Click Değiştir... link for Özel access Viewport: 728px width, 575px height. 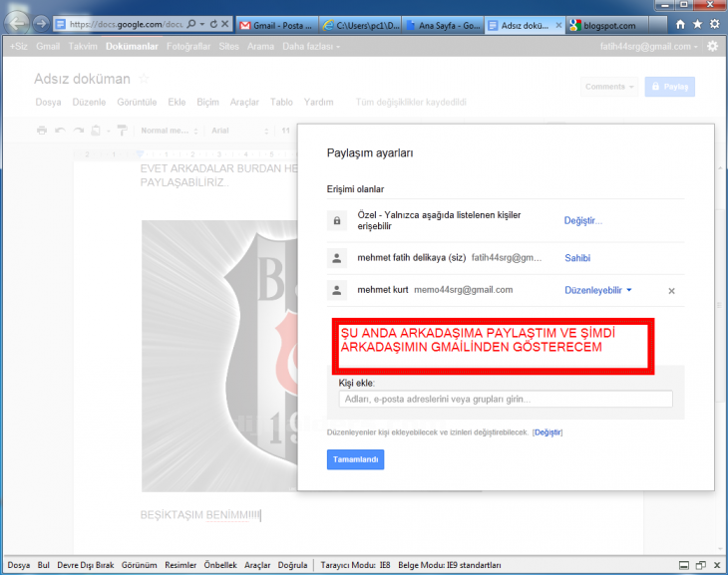[583, 220]
